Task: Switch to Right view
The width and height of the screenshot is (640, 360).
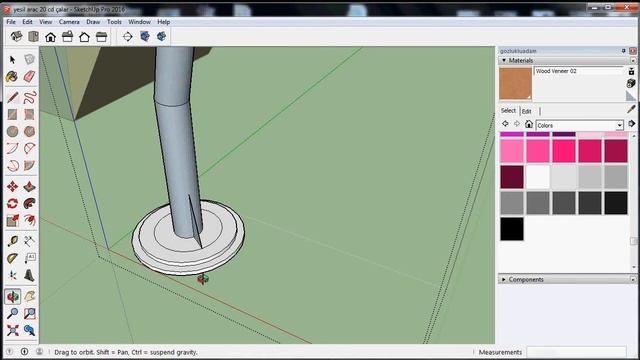Action: point(67,37)
